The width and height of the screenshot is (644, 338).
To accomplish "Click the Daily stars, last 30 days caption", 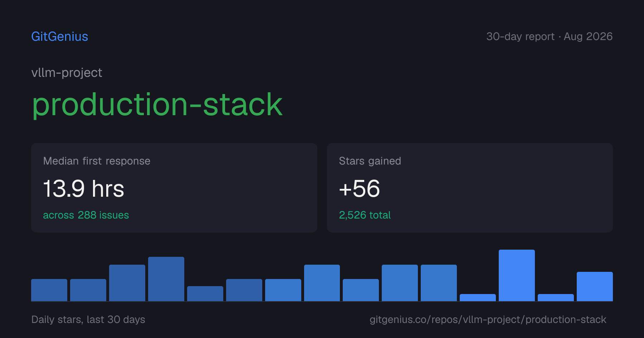I will click(88, 319).
